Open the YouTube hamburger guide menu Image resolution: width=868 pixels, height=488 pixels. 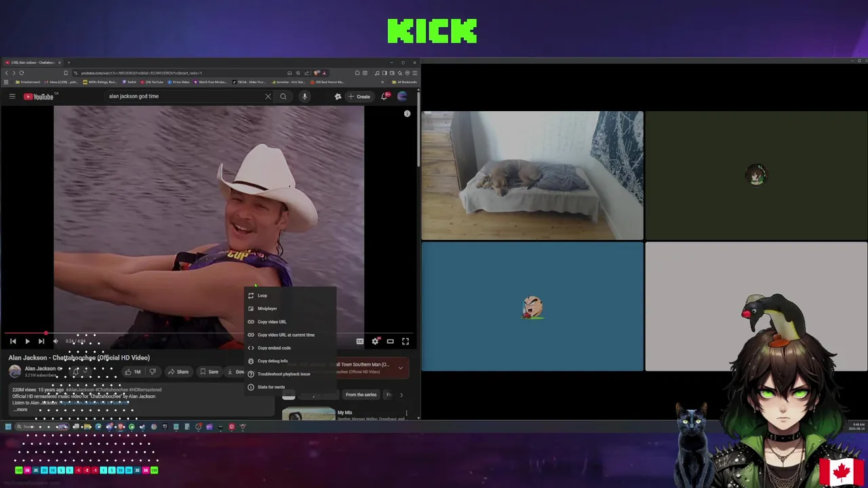12,96
